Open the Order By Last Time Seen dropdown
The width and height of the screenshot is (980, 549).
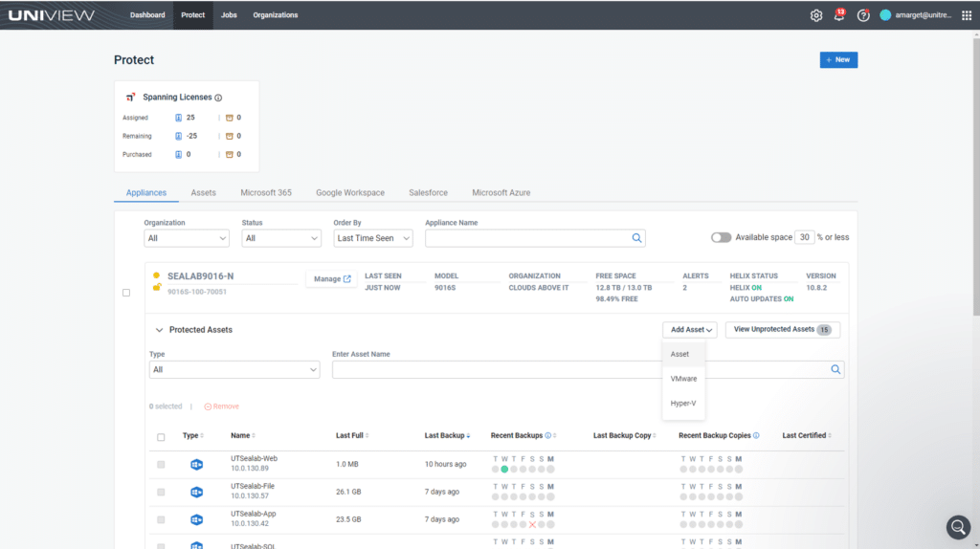tap(372, 238)
